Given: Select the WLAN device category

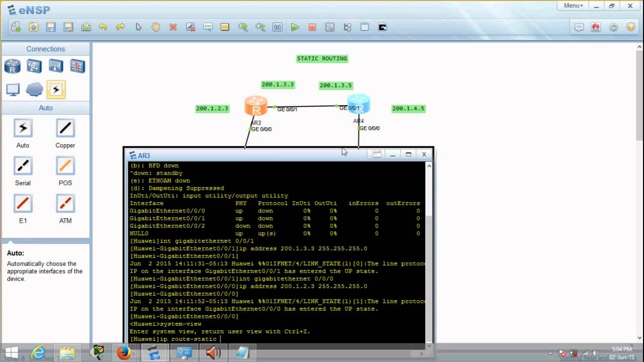Looking at the screenshot, I should pyautogui.click(x=56, y=66).
